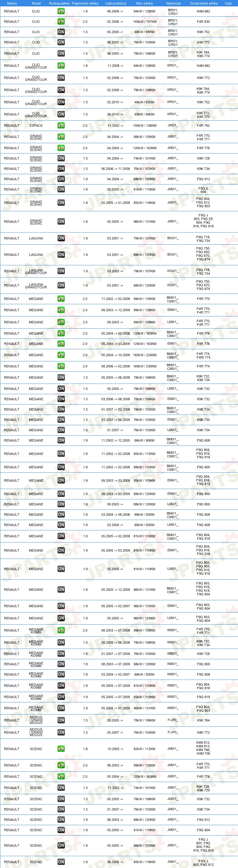Viewport: 238px width, 868px height.
Task: Click the Marka column header
Action: click(x=12, y=3)
